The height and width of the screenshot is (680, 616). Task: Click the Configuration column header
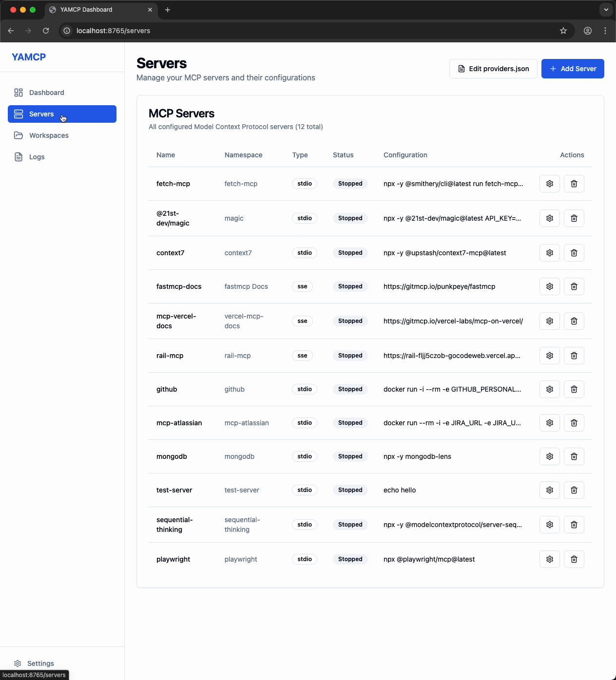[405, 155]
